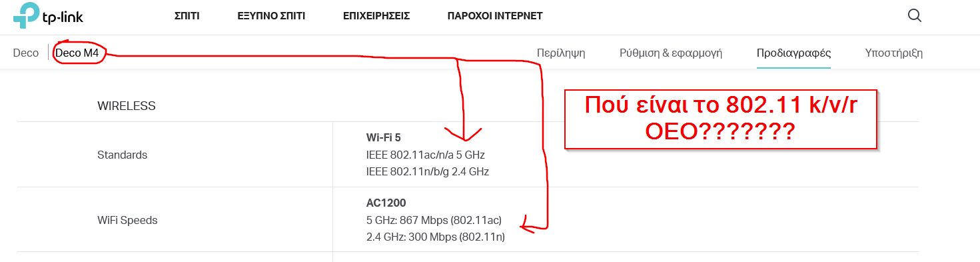Select the Προδιαγραφές tab
980x262 pixels.
pyautogui.click(x=793, y=53)
